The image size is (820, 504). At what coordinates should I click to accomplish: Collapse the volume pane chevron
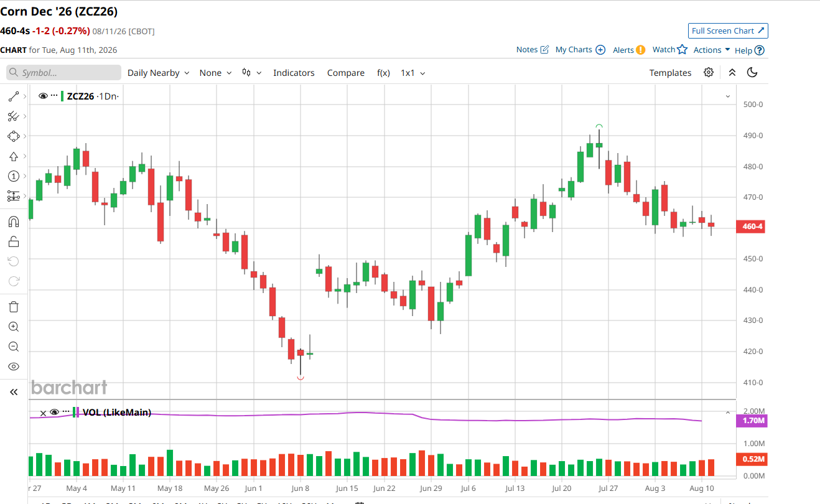(728, 413)
